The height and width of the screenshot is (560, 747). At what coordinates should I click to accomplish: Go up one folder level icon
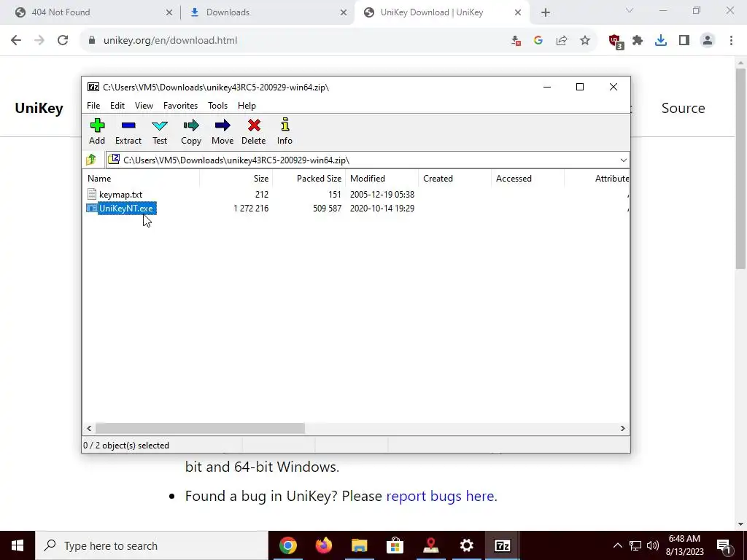(x=91, y=160)
